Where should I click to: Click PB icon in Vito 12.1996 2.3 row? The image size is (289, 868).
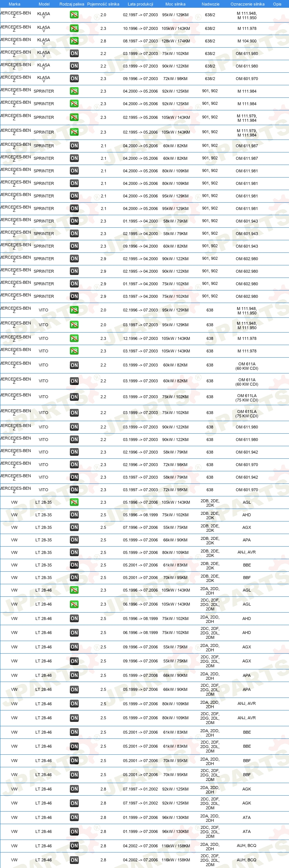point(74,338)
